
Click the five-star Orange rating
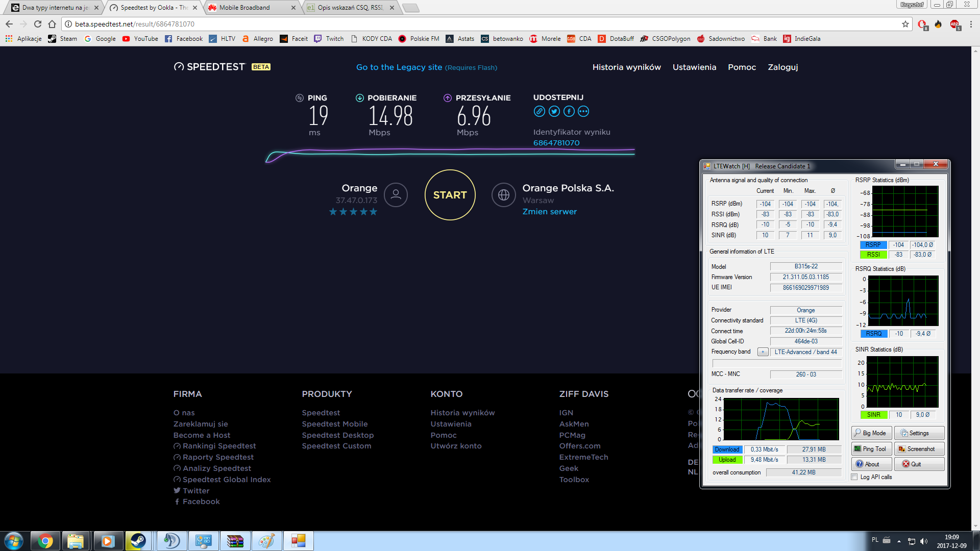coord(353,212)
